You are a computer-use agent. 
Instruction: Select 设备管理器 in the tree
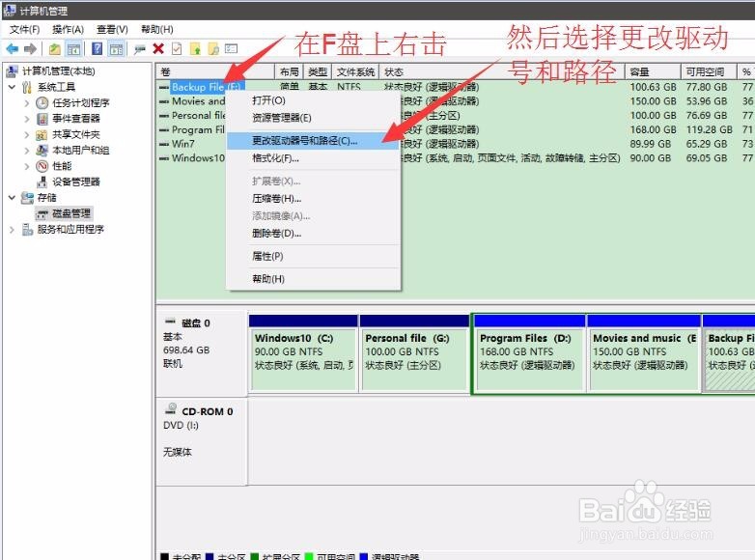(x=76, y=182)
